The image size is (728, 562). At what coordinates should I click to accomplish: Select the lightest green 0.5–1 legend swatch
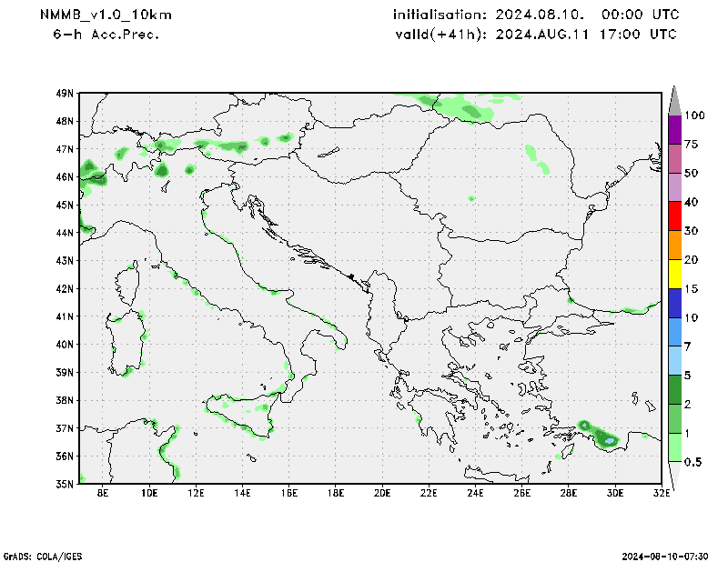(674, 447)
